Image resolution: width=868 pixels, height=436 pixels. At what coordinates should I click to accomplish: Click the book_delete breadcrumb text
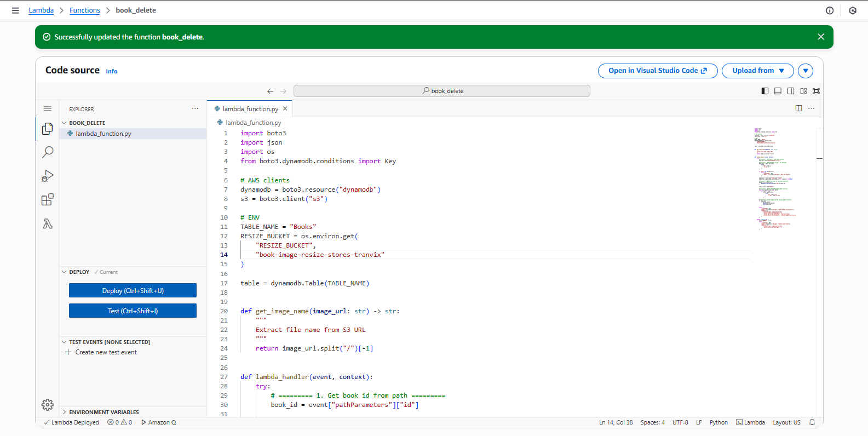coord(136,10)
